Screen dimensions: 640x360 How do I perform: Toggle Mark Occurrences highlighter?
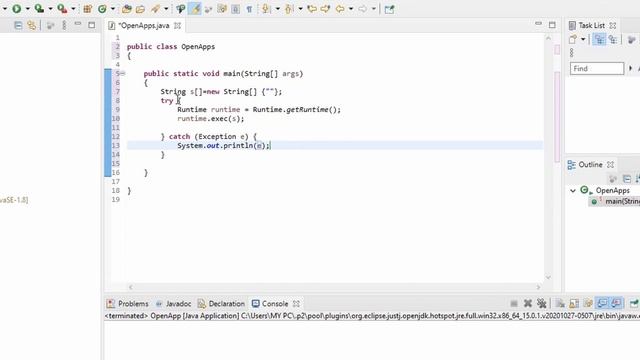(195, 9)
